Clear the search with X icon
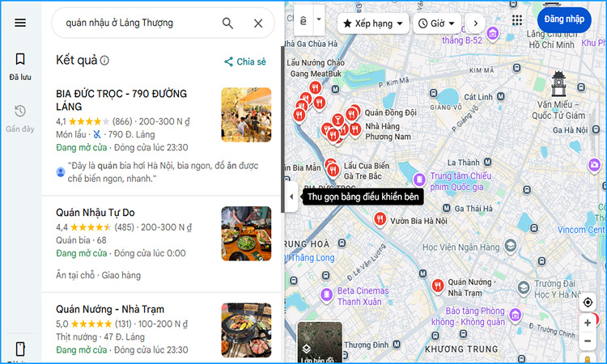 point(258,23)
